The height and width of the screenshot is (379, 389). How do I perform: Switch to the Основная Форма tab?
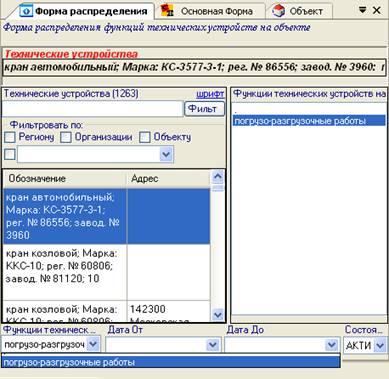[211, 11]
